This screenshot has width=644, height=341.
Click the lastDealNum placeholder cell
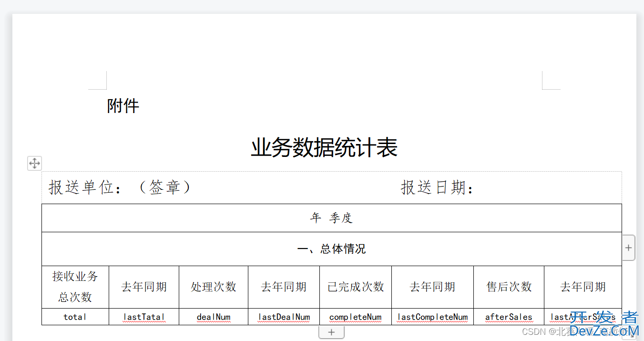point(284,317)
